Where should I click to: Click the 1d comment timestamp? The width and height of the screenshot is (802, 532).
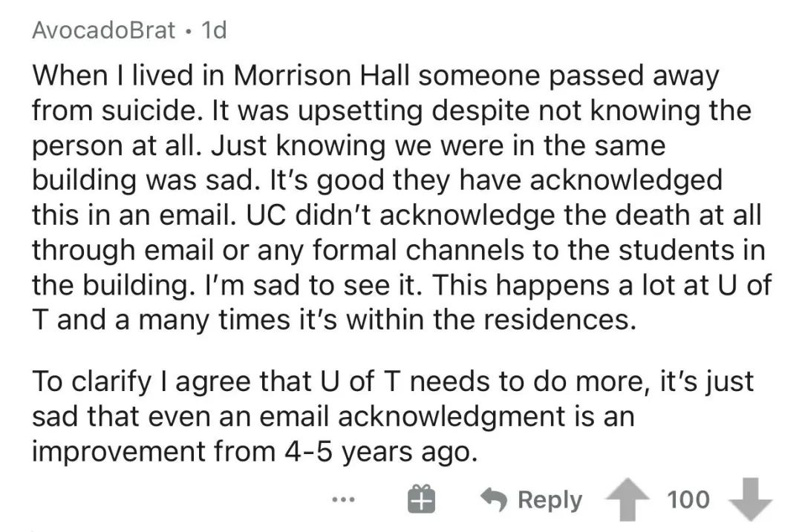[214, 30]
